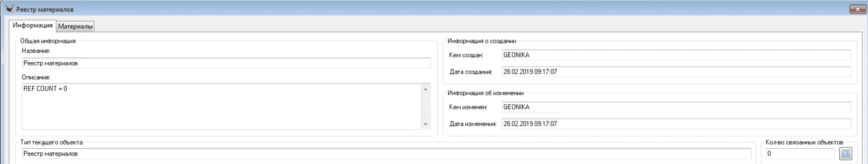Click the application icon in the title bar
Viewport: 868px width, 164px height.
pyautogui.click(x=9, y=9)
